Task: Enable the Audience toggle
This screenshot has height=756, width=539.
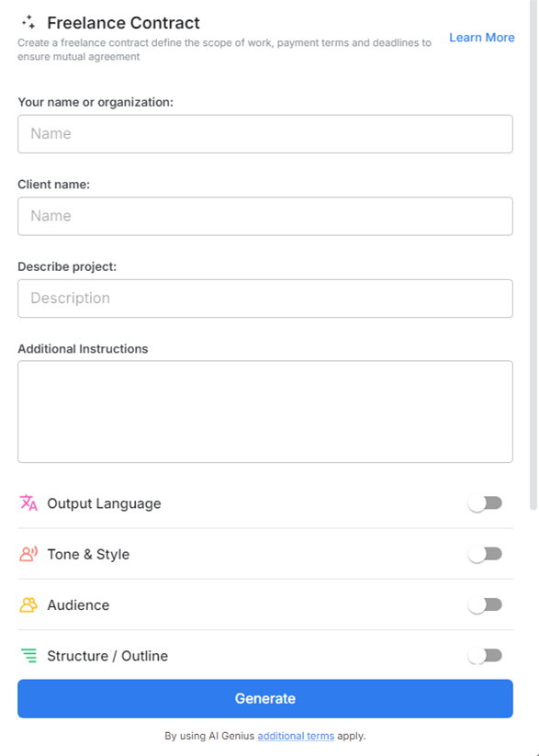Action: coord(485,604)
